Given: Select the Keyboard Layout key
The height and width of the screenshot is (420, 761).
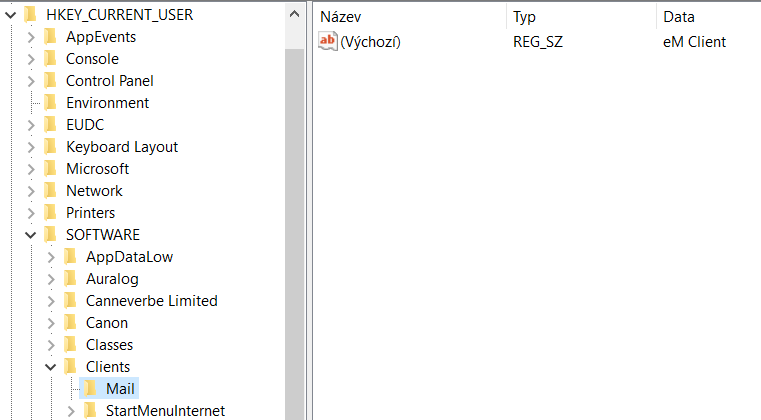Looking at the screenshot, I should [121, 147].
